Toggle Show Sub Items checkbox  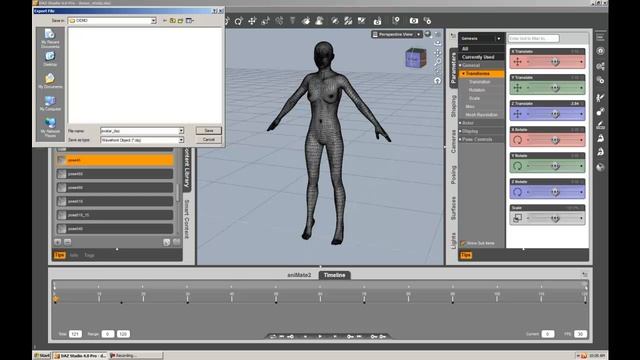(x=463, y=243)
